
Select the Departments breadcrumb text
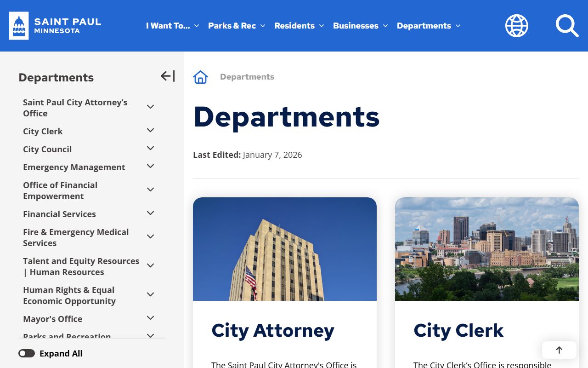coord(247,77)
